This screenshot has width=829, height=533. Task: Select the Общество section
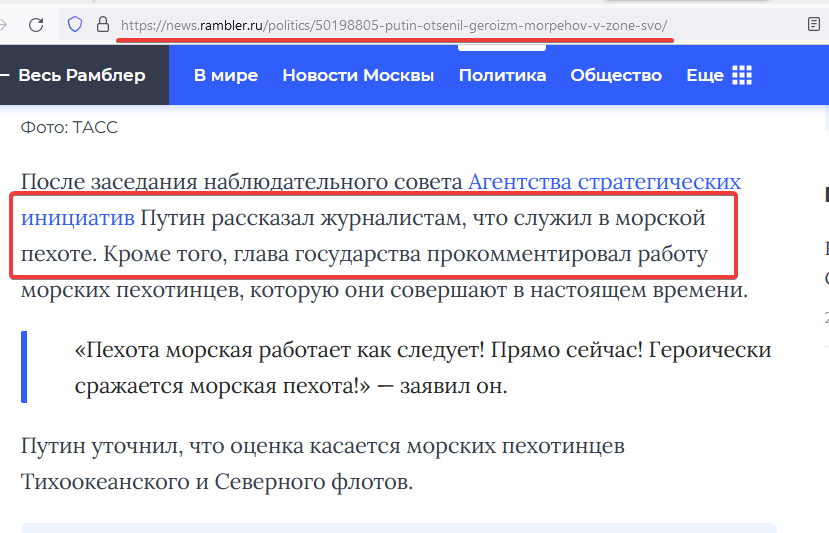point(615,75)
